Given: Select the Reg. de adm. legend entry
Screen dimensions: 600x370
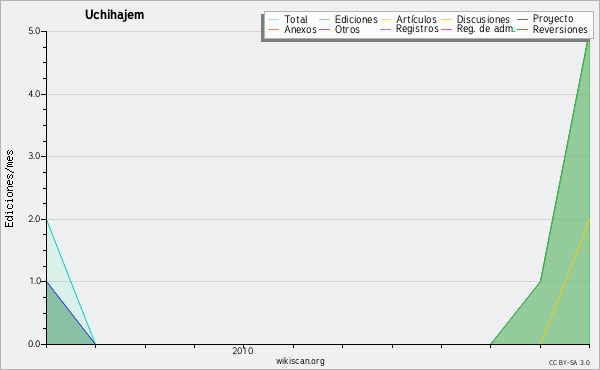Looking at the screenshot, I should (486, 29).
